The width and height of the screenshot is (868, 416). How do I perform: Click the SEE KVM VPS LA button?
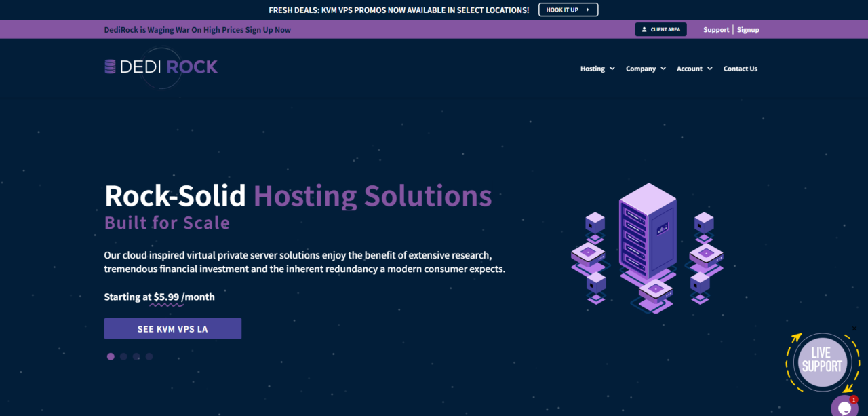tap(173, 329)
